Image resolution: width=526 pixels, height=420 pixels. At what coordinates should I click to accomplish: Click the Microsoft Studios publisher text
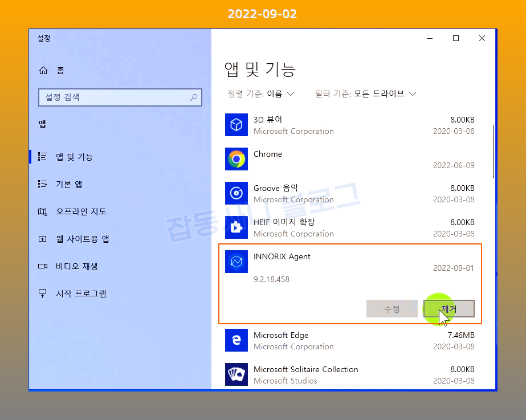(285, 381)
